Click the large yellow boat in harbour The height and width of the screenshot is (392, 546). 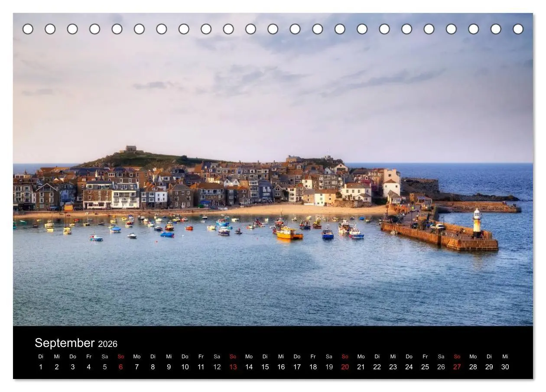[x=289, y=234]
